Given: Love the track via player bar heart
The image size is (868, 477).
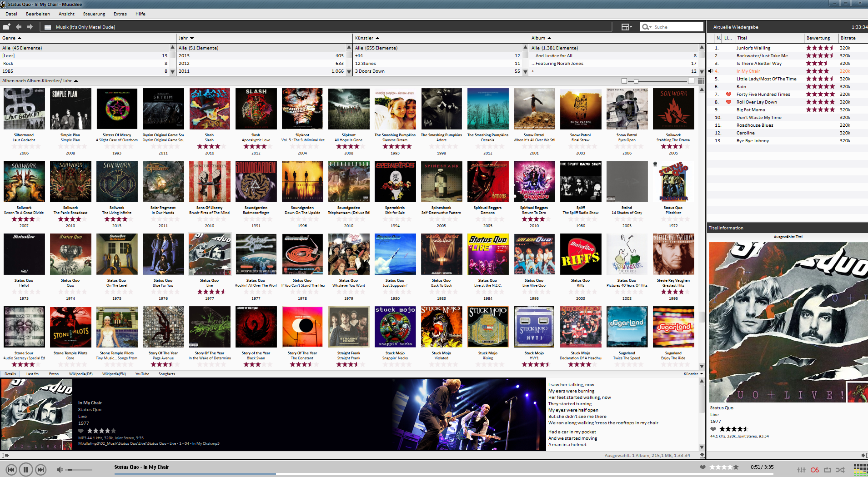Looking at the screenshot, I should [702, 467].
